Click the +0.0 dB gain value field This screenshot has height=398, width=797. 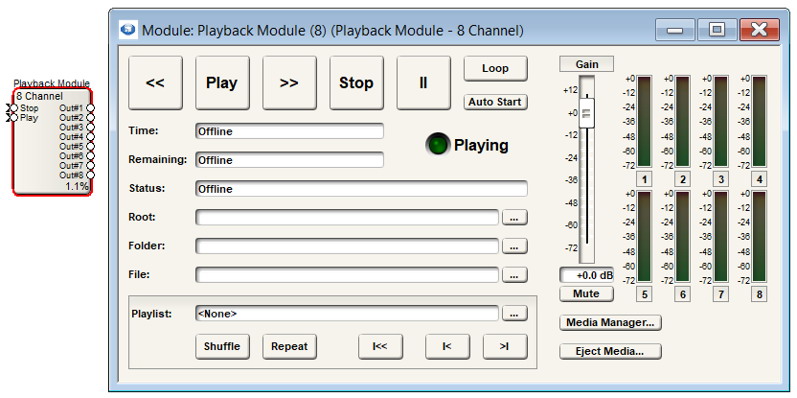pos(587,275)
